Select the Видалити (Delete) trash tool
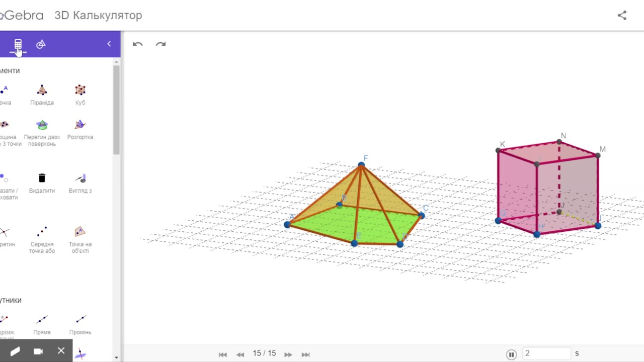 coord(42,183)
